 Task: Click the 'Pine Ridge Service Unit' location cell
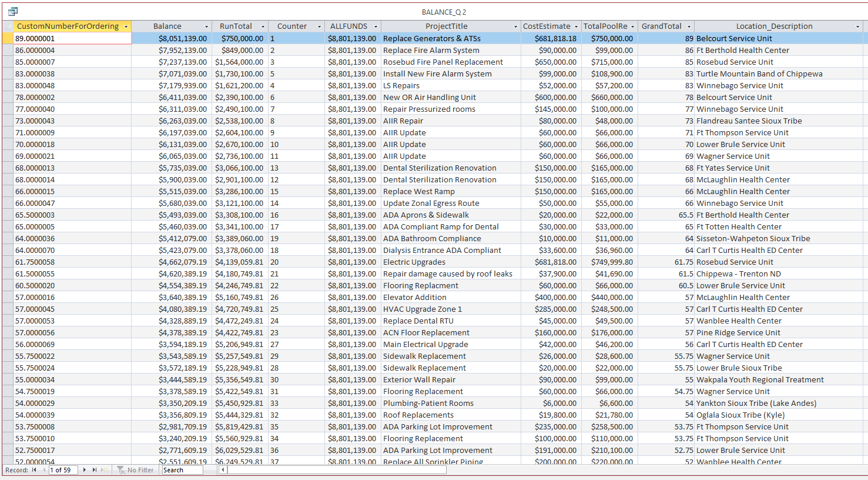point(779,332)
